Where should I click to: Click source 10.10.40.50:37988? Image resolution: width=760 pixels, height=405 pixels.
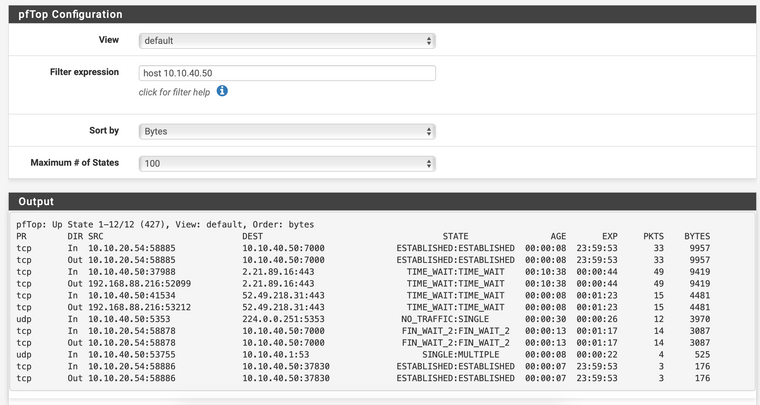132,272
